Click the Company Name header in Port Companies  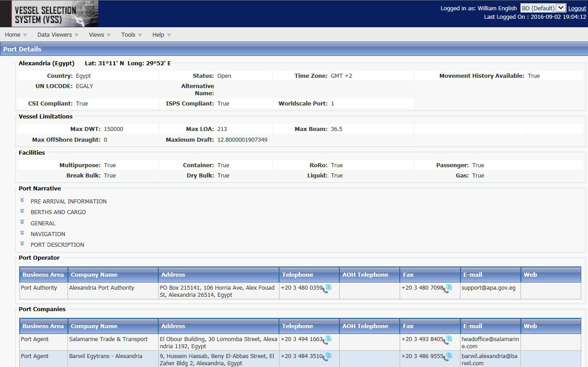(94, 326)
